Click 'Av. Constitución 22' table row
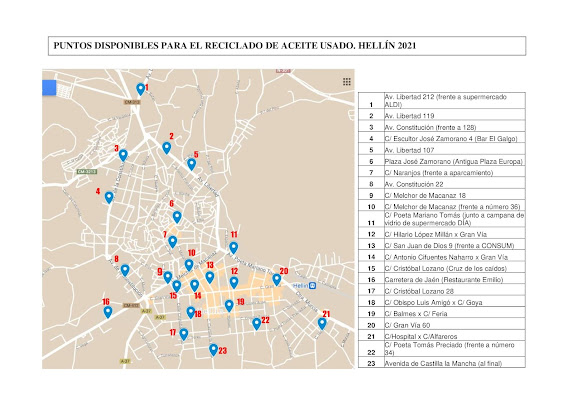 click(442, 183)
